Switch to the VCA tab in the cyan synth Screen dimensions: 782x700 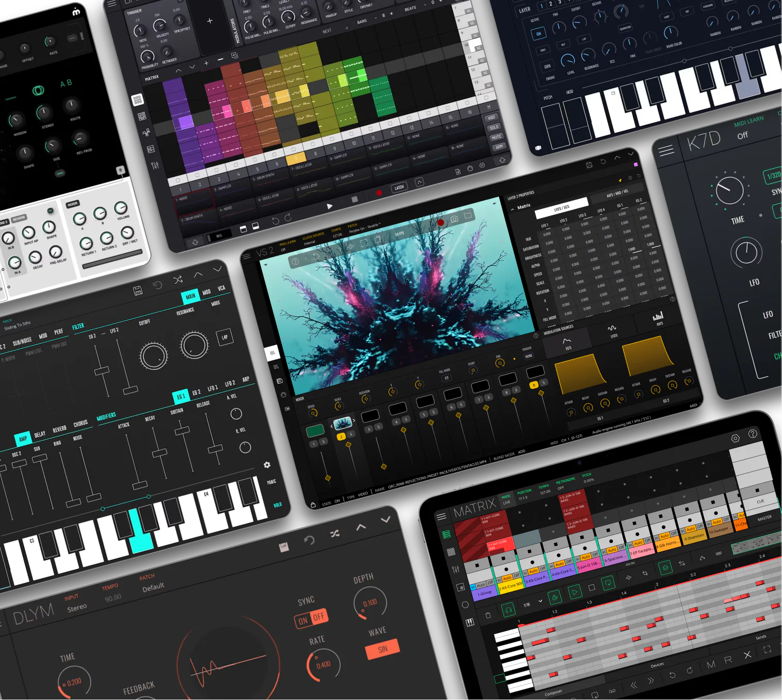[221, 288]
